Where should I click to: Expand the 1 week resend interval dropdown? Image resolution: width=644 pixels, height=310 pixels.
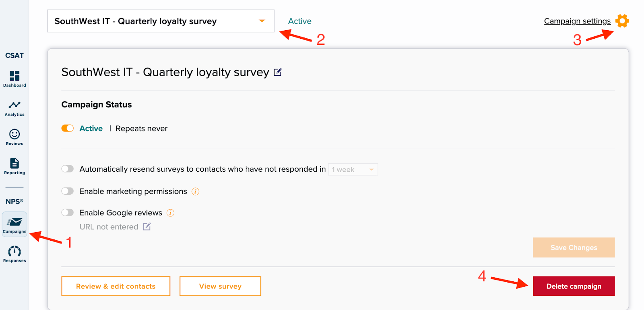[x=353, y=169]
